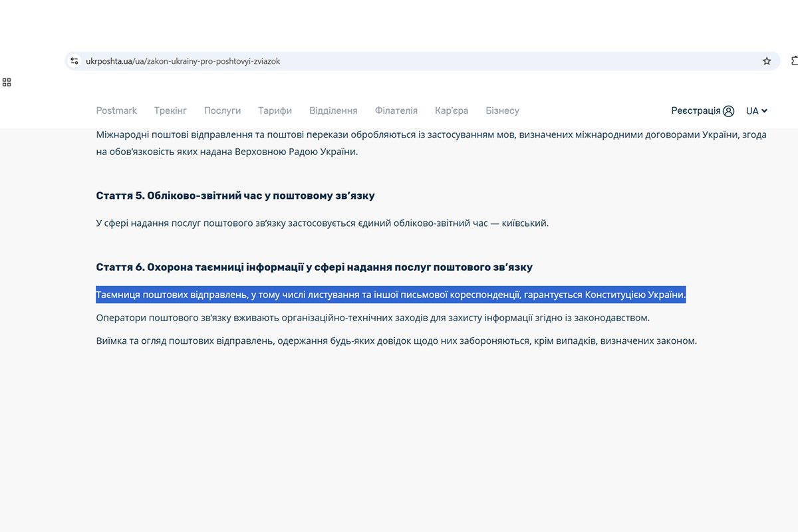Open the Бізнесу menu item
Image resolution: width=798 pixels, height=532 pixels.
(502, 111)
